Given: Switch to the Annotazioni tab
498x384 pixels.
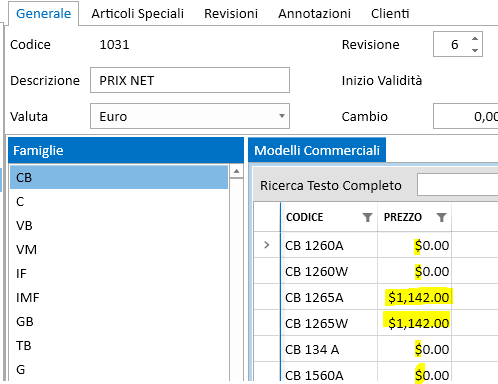Looking at the screenshot, I should tap(314, 13).
